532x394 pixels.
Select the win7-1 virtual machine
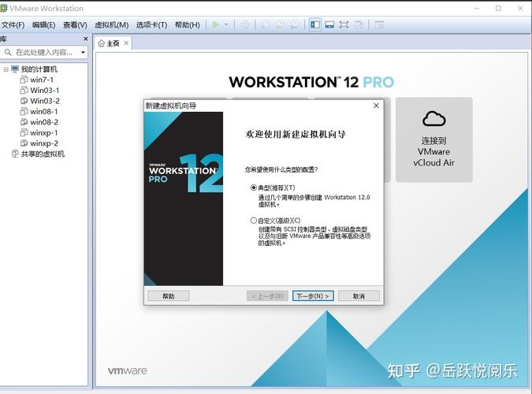pos(42,80)
